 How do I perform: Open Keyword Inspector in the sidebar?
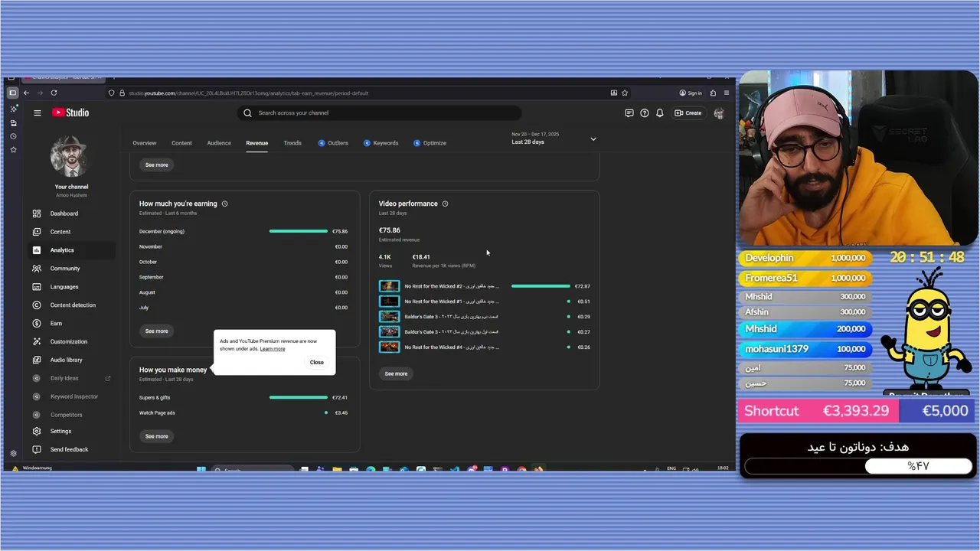pyautogui.click(x=70, y=396)
